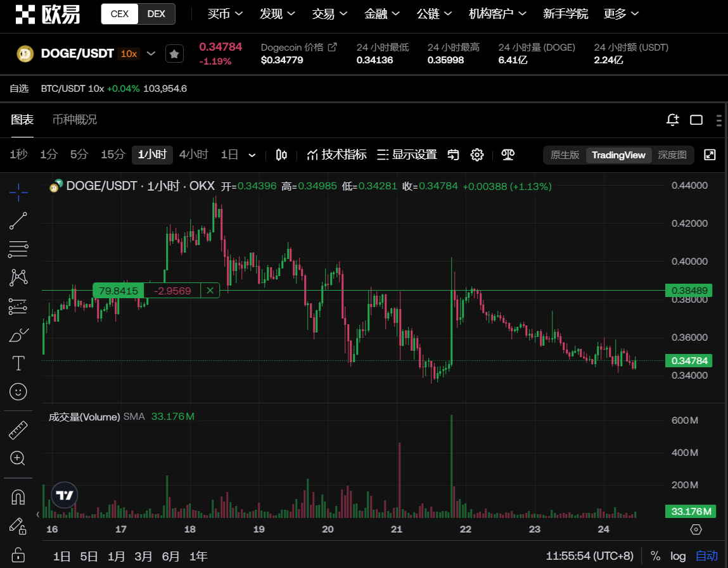This screenshot has height=568, width=728.
Task: Expand the DOGE/USDT pair selector chevron
Action: point(151,54)
